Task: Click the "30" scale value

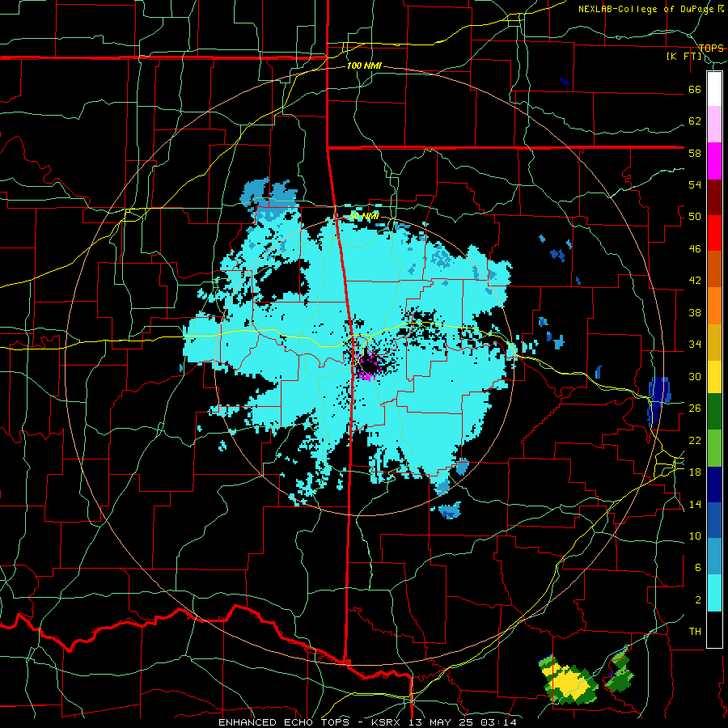Action: pos(695,376)
